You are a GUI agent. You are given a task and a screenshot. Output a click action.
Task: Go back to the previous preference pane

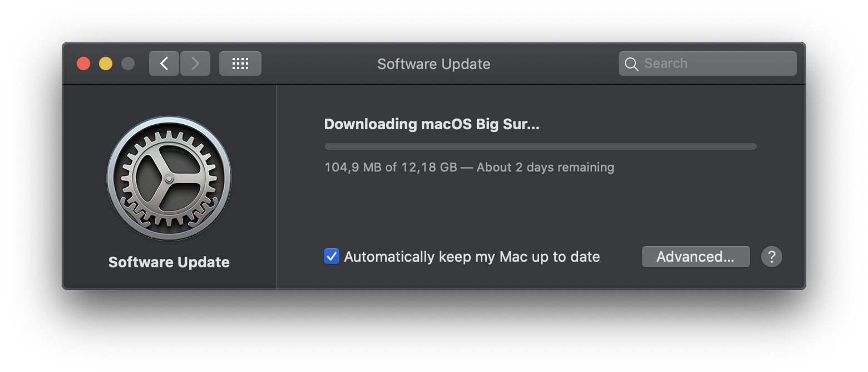[x=164, y=63]
